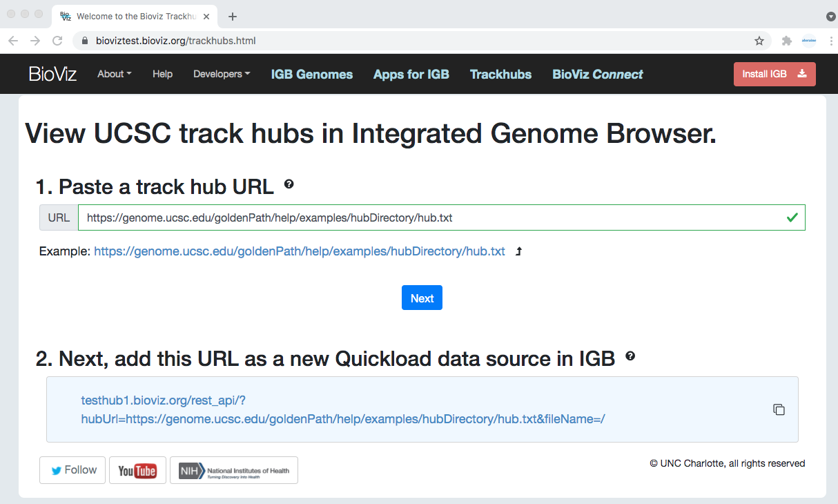
Task: Expand the About dropdown menu
Action: (x=114, y=74)
